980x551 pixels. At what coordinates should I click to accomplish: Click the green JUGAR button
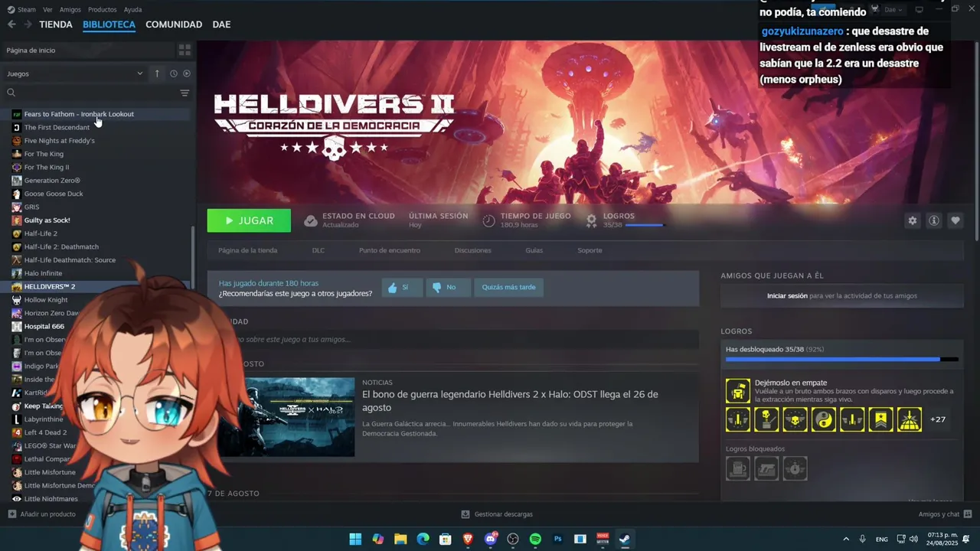tap(249, 220)
